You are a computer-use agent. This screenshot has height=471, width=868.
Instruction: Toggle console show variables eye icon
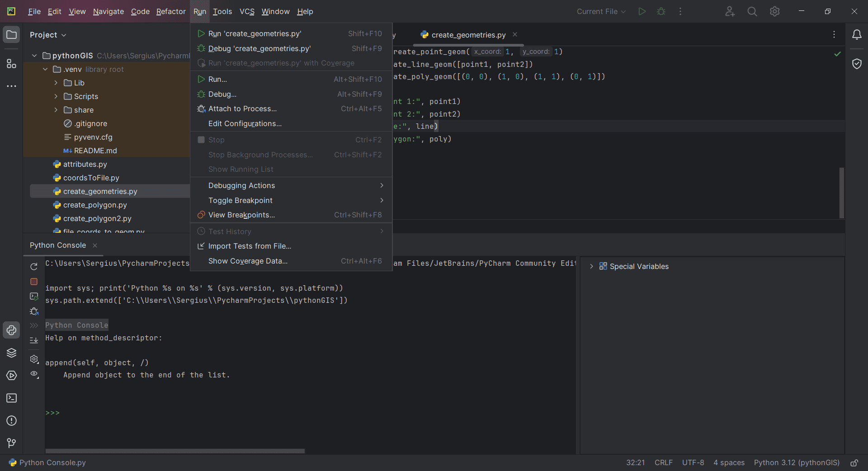tap(34, 374)
